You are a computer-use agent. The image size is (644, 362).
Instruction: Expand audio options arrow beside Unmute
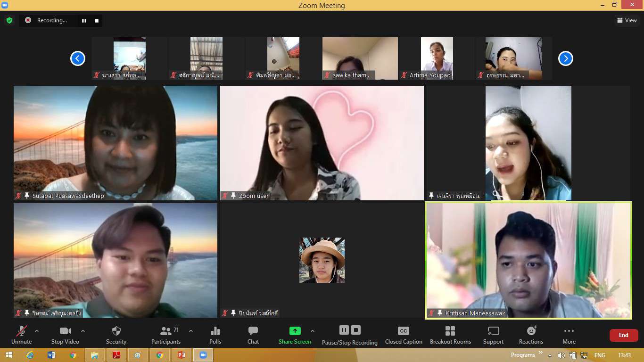(x=37, y=331)
